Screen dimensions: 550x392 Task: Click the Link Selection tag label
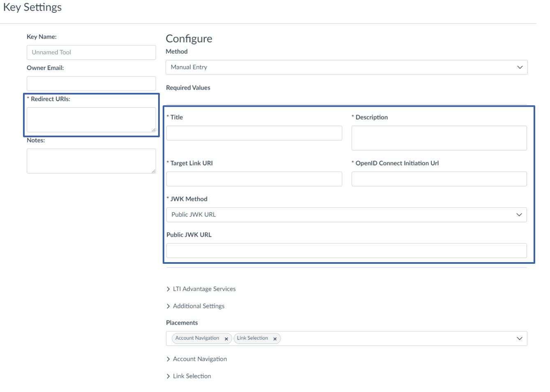pyautogui.click(x=252, y=338)
